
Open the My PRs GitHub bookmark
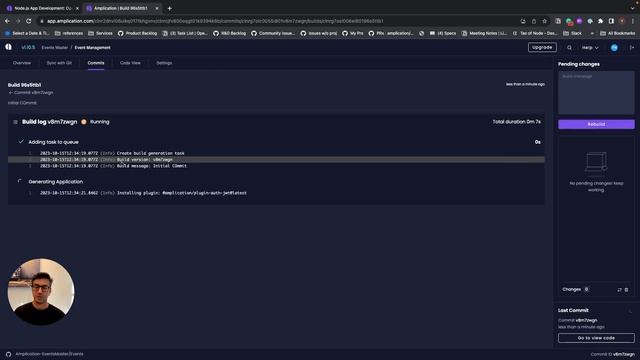click(353, 33)
